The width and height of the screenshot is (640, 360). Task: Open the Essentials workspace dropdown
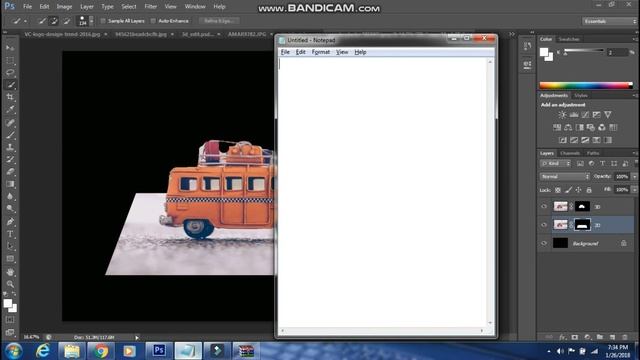point(609,21)
